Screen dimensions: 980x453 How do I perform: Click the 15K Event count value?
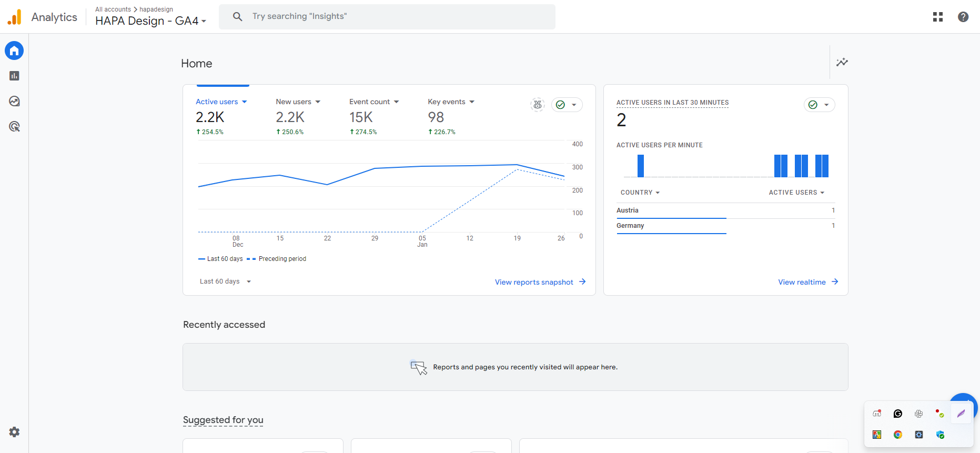361,117
